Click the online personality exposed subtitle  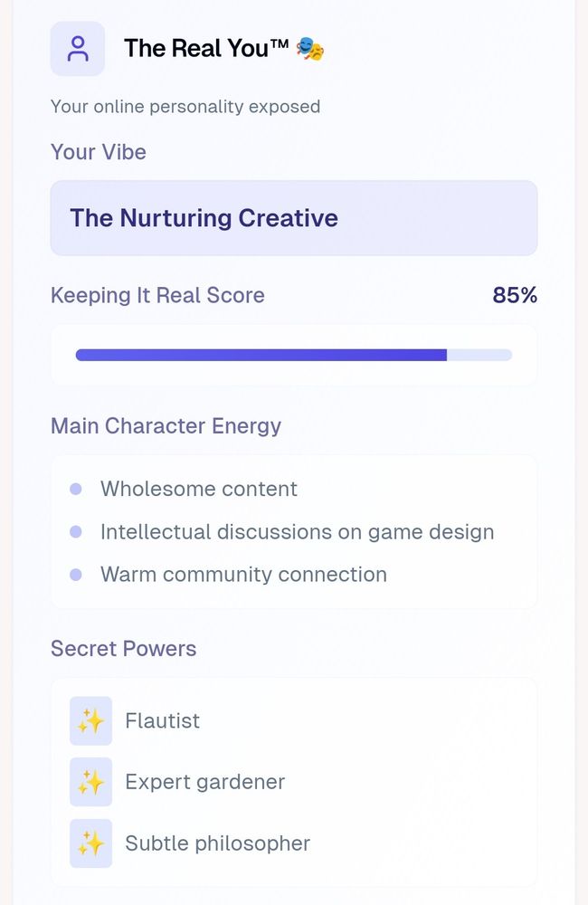(185, 106)
